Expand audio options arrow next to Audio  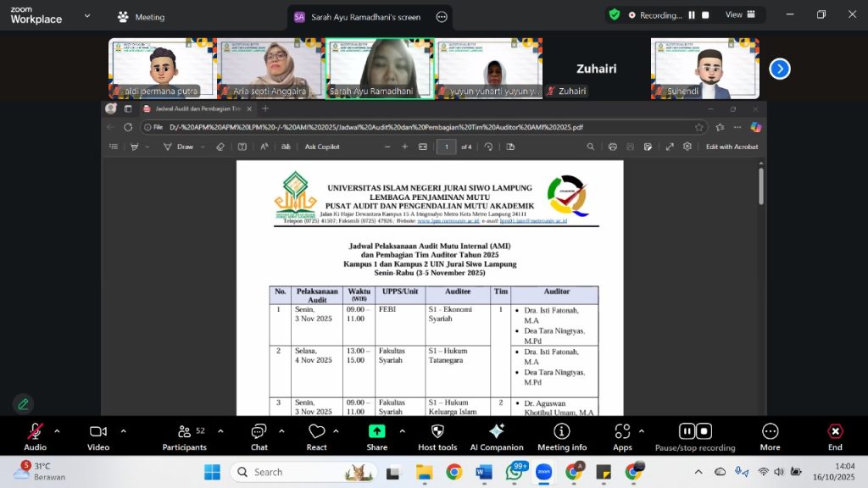[x=57, y=430]
